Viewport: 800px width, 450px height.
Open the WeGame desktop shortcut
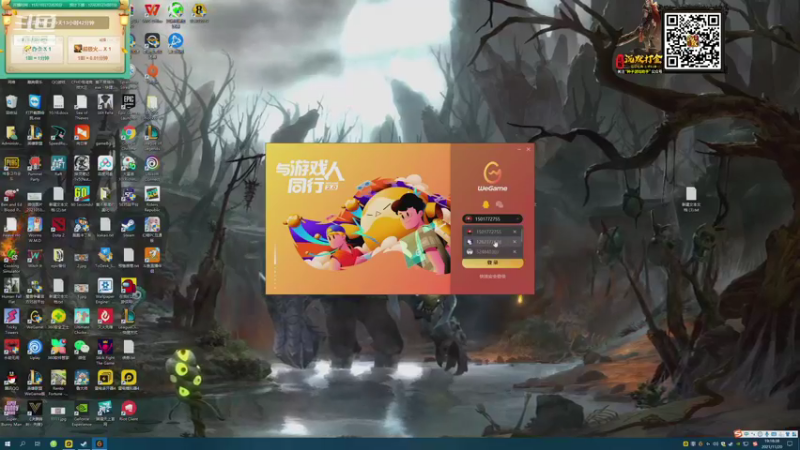pyautogui.click(x=35, y=319)
